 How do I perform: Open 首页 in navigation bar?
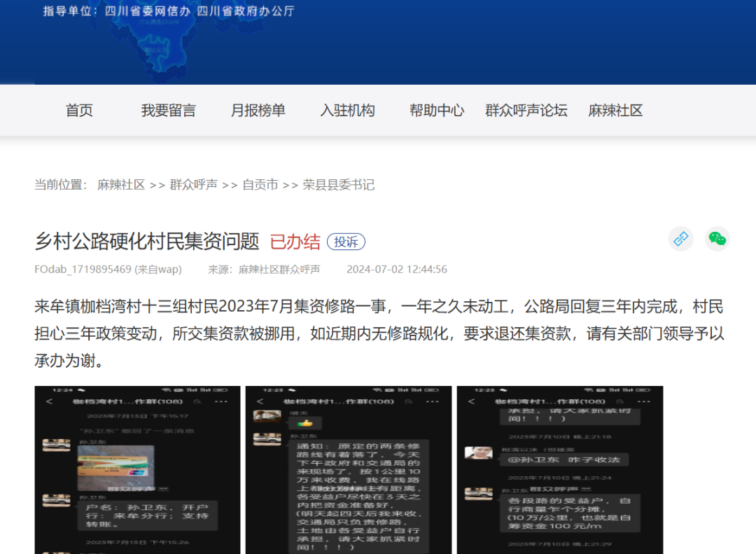pyautogui.click(x=79, y=111)
